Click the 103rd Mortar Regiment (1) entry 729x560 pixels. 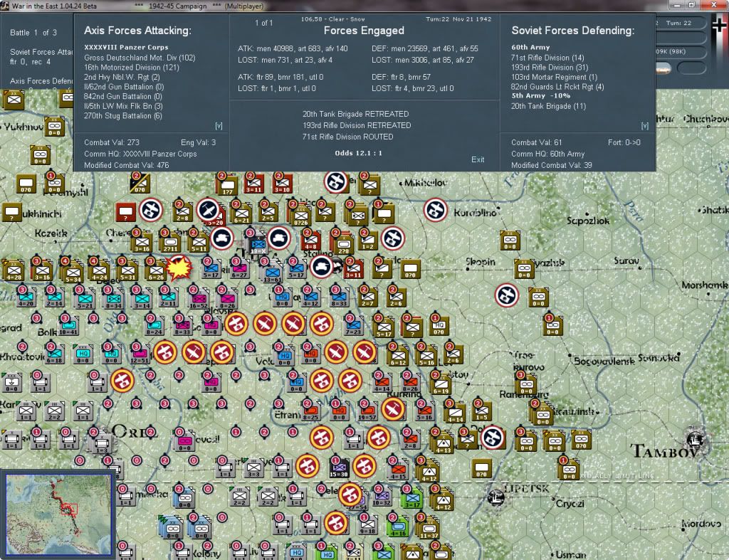(554, 77)
